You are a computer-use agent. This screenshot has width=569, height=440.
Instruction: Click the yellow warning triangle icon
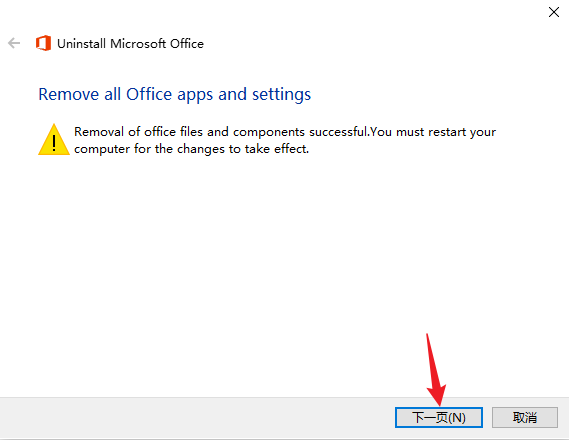(54, 140)
